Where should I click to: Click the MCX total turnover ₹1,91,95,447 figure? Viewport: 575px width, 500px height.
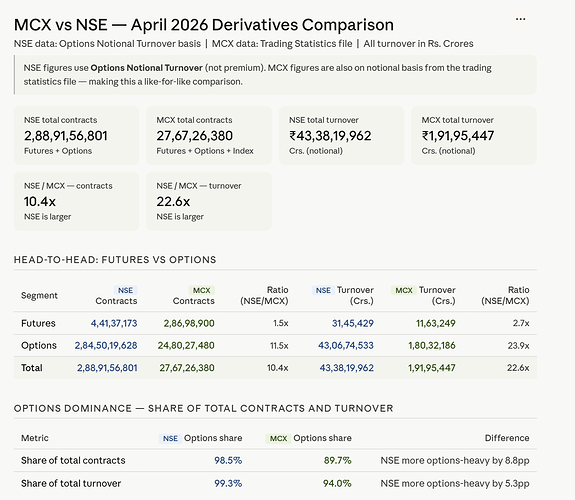point(458,136)
